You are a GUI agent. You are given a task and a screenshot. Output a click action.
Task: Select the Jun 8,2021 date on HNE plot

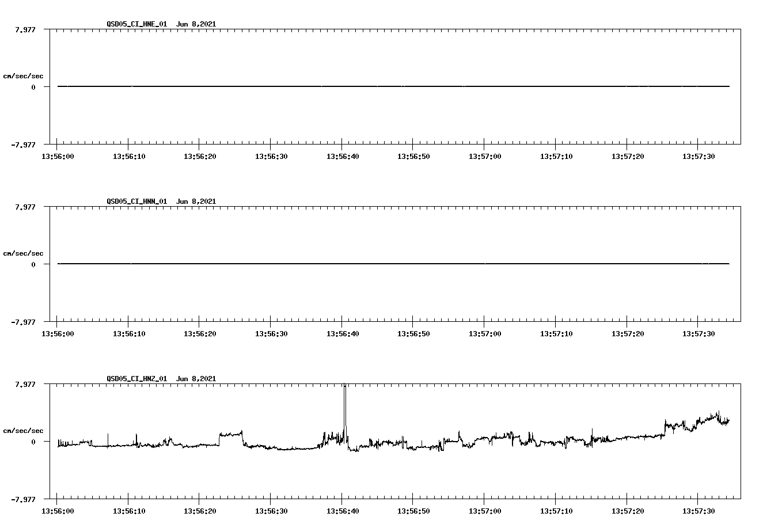(196, 24)
